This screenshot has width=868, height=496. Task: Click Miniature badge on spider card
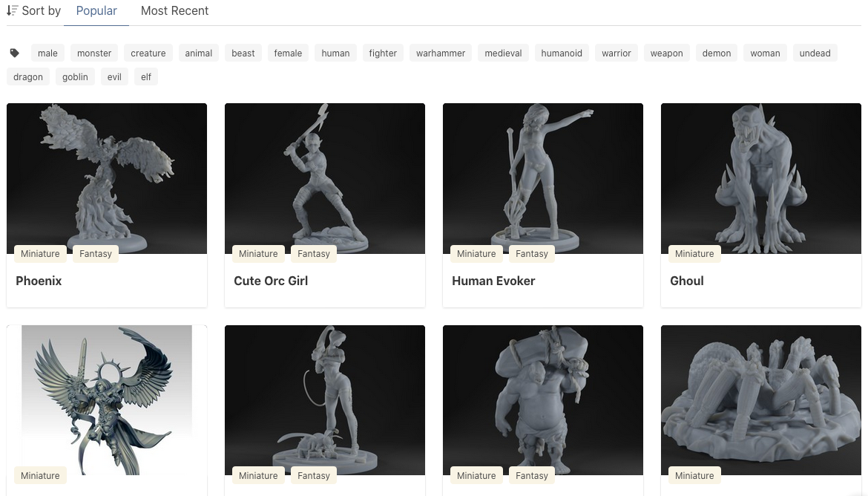[x=694, y=475]
